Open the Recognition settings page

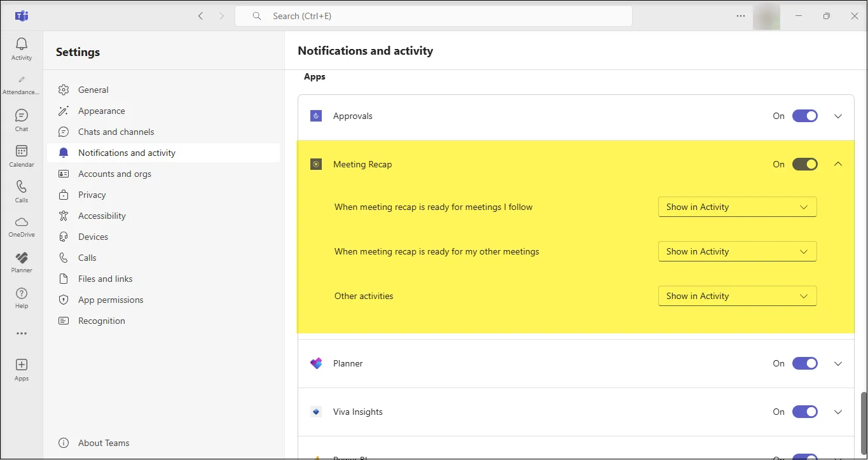pyautogui.click(x=163, y=321)
